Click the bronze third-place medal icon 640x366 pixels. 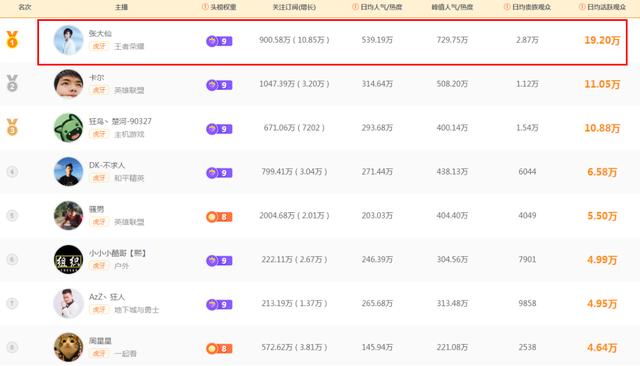coord(12,127)
